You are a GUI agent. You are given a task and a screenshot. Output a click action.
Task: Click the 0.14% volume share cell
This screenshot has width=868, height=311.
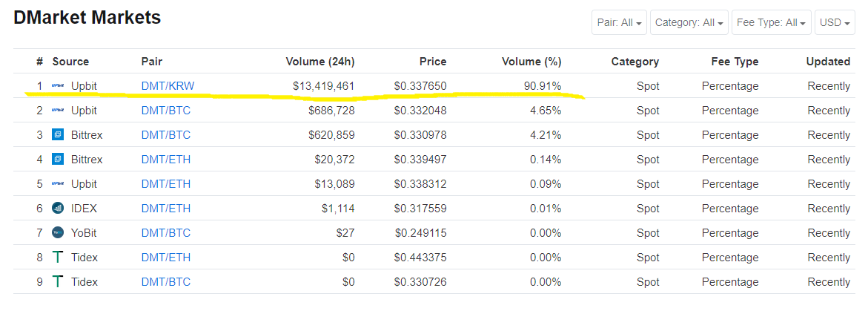tap(546, 159)
